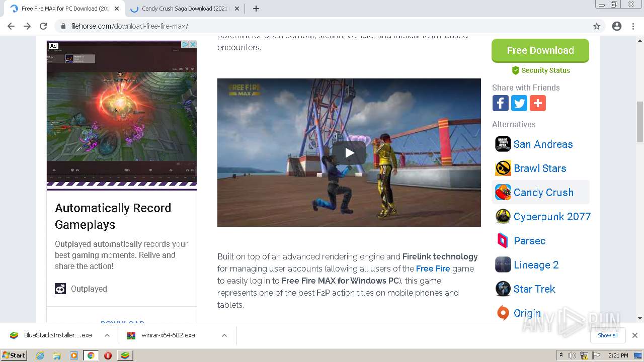This screenshot has height=362, width=644.
Task: Open the Parsec alternative link
Action: 529,241
